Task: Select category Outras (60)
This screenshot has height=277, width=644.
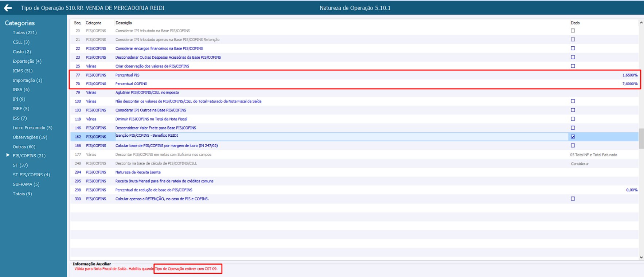Action: tap(24, 147)
